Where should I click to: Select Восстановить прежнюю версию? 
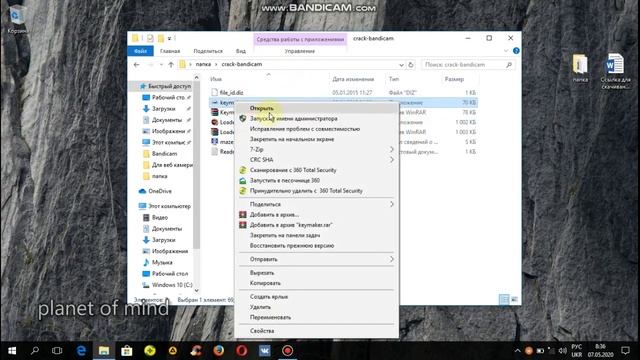point(292,246)
